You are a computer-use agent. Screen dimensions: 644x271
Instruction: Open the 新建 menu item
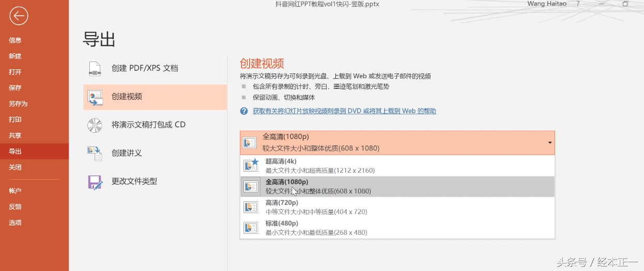pos(15,56)
